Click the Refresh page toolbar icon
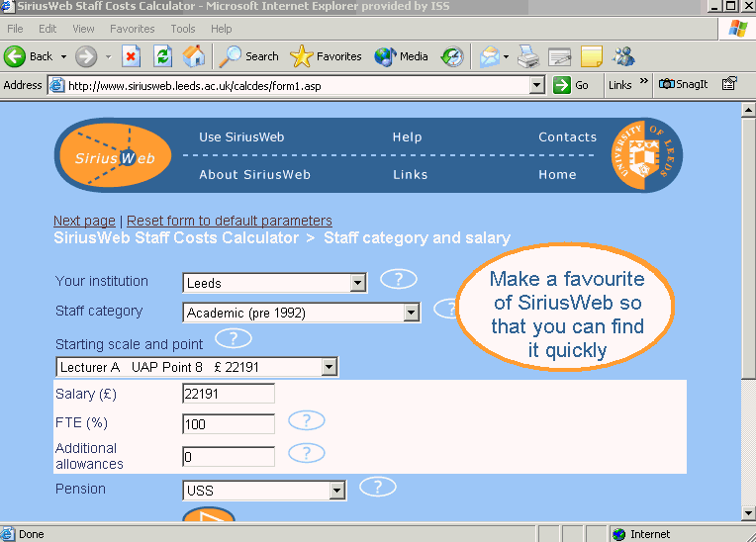Image resolution: width=756 pixels, height=542 pixels. pos(162,56)
